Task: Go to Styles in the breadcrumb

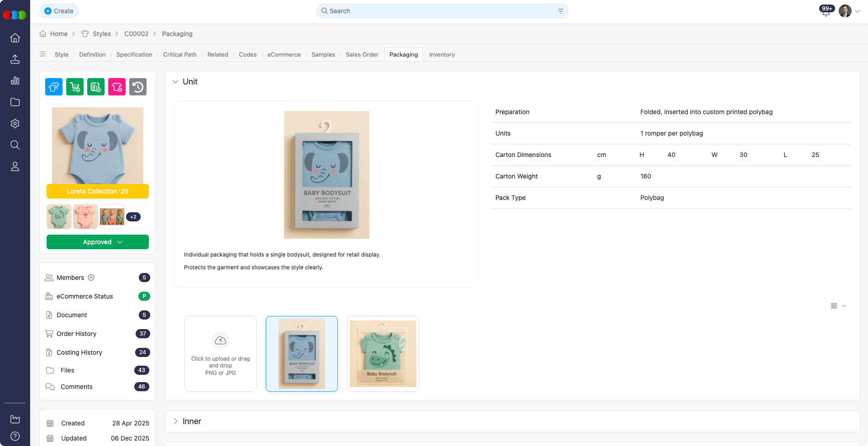Action: (101, 34)
